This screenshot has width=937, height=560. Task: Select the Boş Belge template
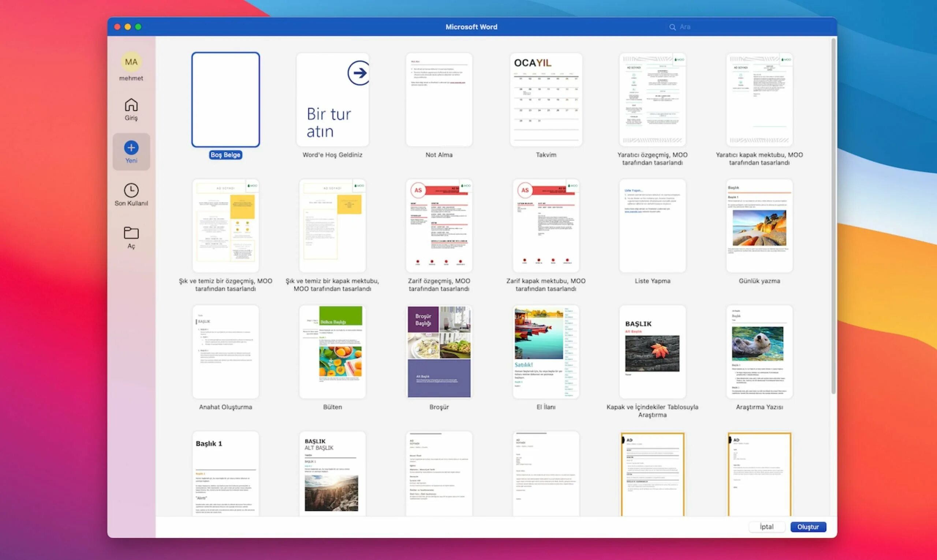(225, 99)
